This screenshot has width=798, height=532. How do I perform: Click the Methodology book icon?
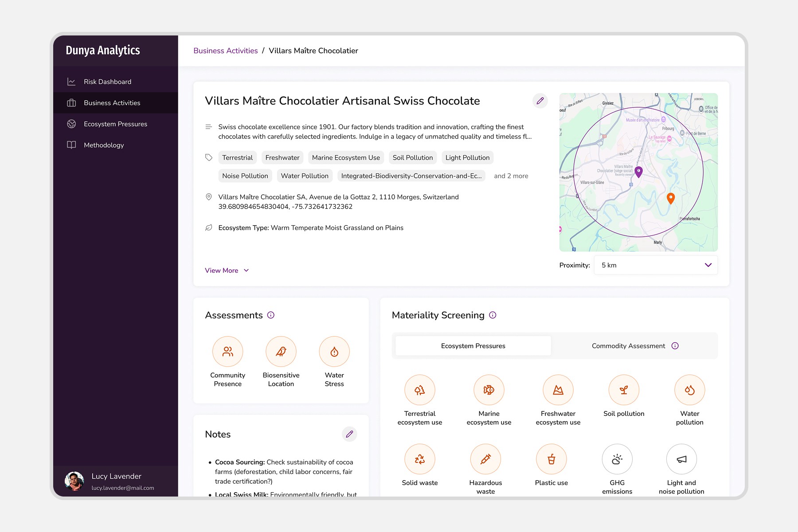point(71,145)
